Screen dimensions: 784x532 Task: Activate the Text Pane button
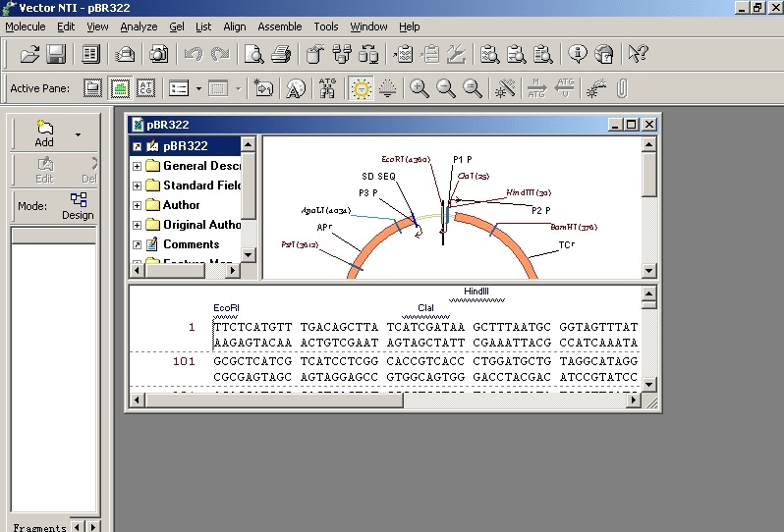click(x=92, y=88)
